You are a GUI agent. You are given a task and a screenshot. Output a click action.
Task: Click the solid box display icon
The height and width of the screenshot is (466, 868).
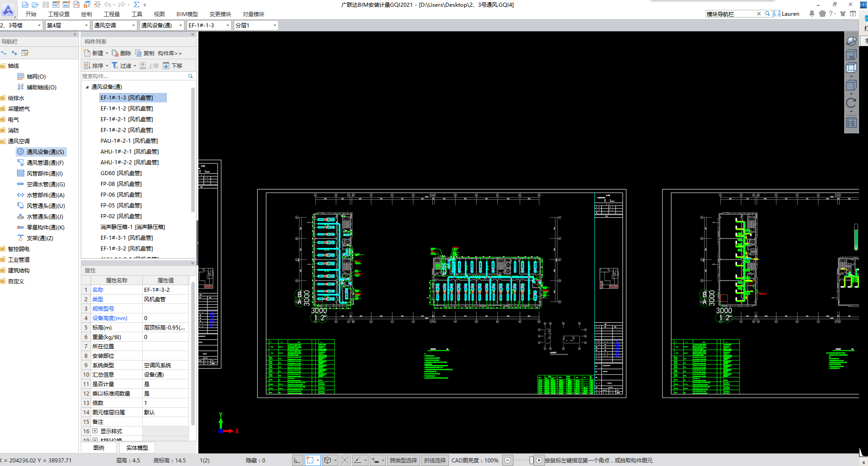pyautogui.click(x=851, y=85)
